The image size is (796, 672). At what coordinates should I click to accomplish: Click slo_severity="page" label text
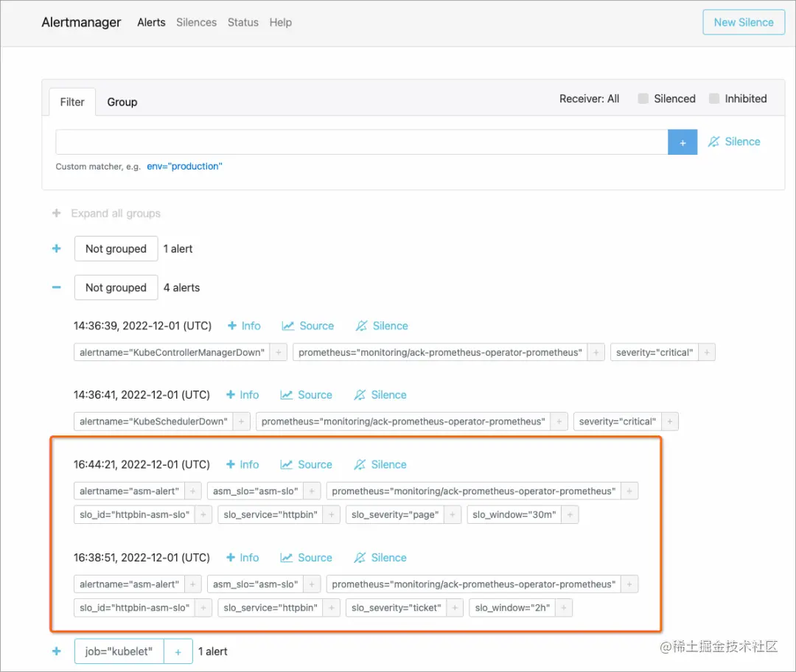pyautogui.click(x=395, y=514)
